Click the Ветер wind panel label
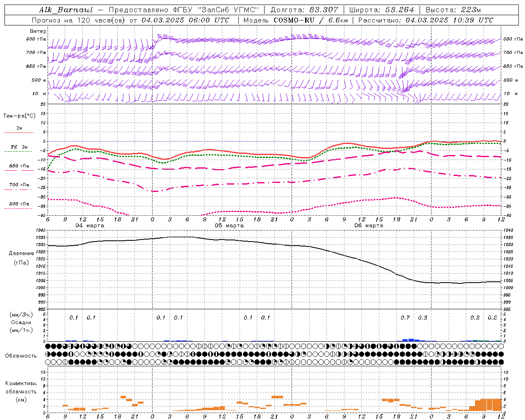 click(x=38, y=31)
